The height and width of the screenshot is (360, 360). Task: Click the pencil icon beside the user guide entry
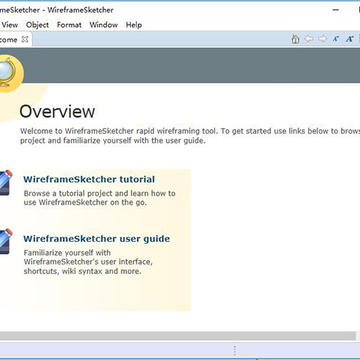(x=5, y=242)
